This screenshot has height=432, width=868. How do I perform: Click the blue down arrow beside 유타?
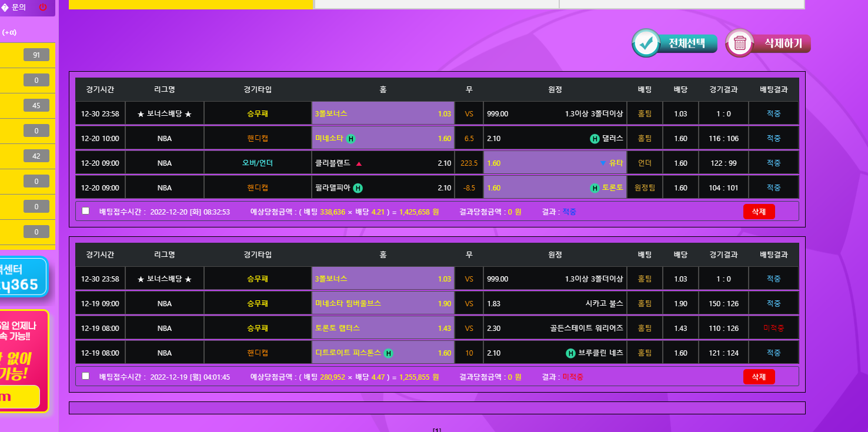(x=603, y=163)
